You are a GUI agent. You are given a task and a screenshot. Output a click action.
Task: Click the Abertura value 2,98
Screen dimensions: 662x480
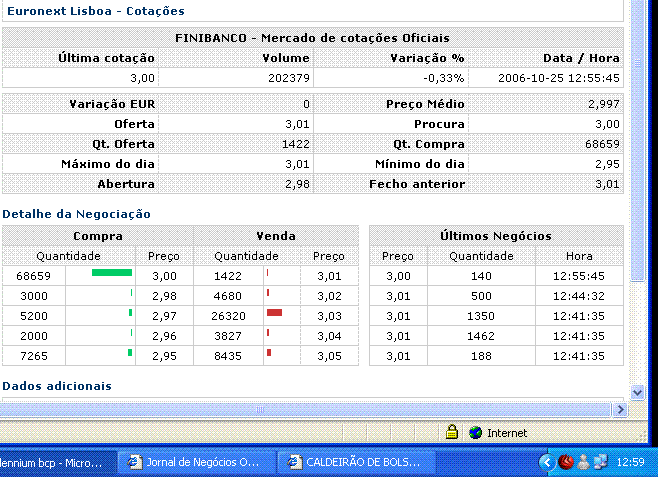(297, 184)
